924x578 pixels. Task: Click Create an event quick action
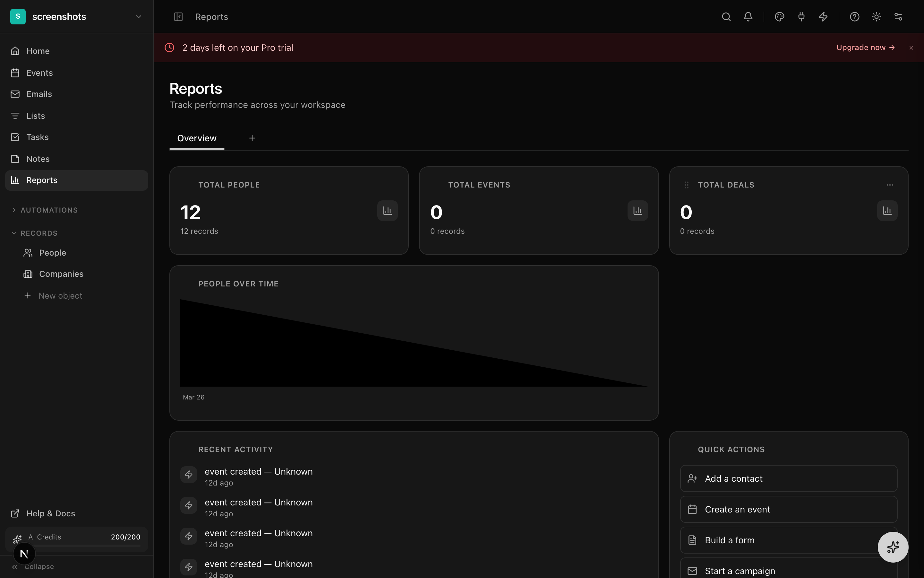click(789, 510)
